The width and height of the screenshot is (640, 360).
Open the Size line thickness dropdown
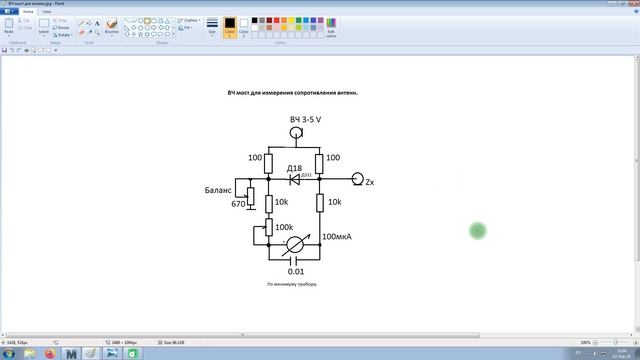(x=212, y=27)
